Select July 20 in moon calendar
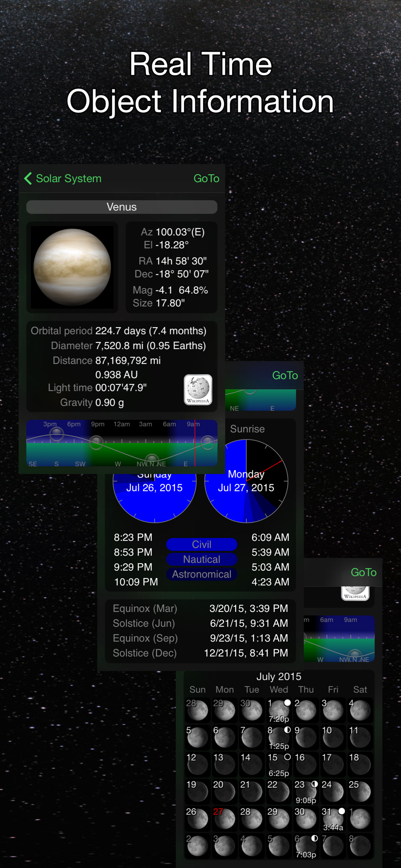The width and height of the screenshot is (401, 868). tap(224, 792)
